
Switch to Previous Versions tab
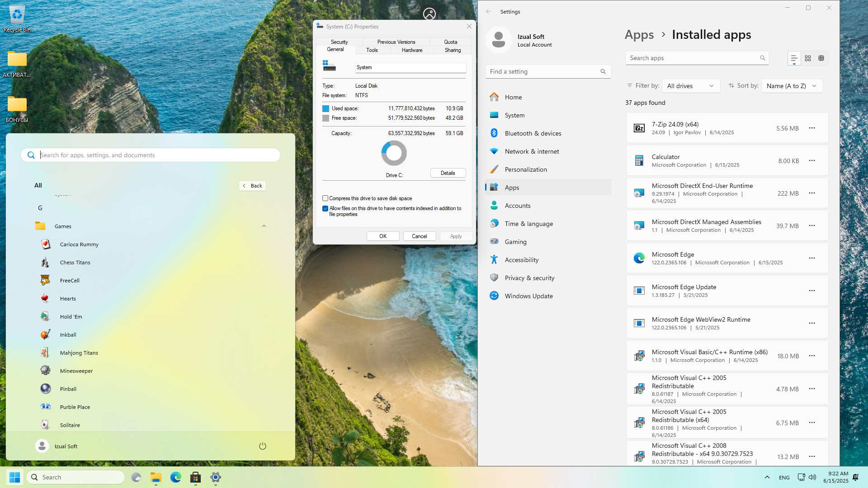click(x=396, y=42)
